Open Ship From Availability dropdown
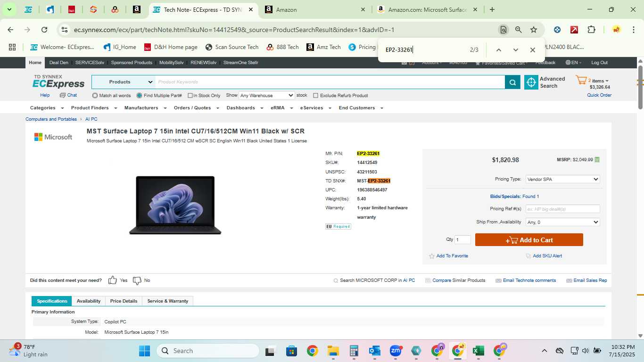Screen dimensions: 644x362 562,222
